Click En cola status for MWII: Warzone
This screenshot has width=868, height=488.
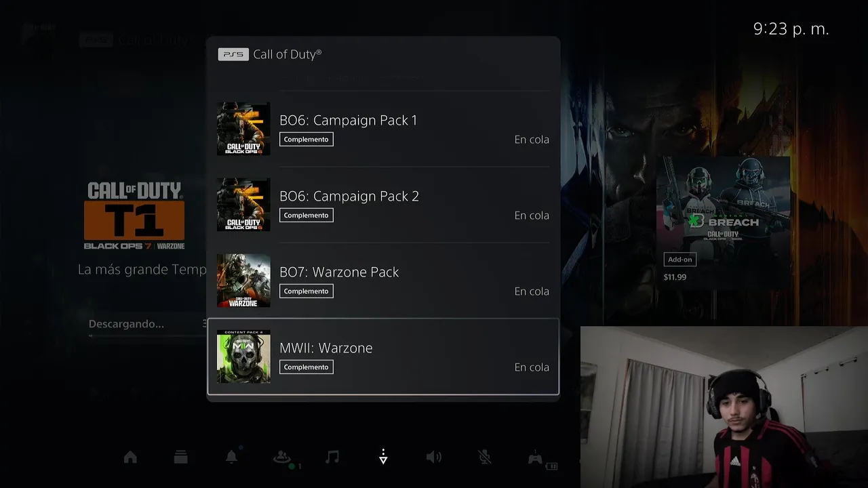532,367
